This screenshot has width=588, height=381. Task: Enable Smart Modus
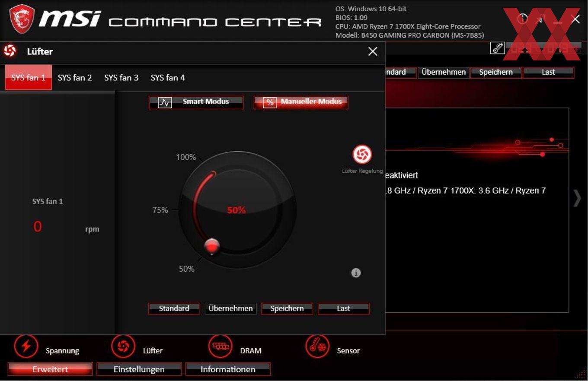(x=196, y=102)
